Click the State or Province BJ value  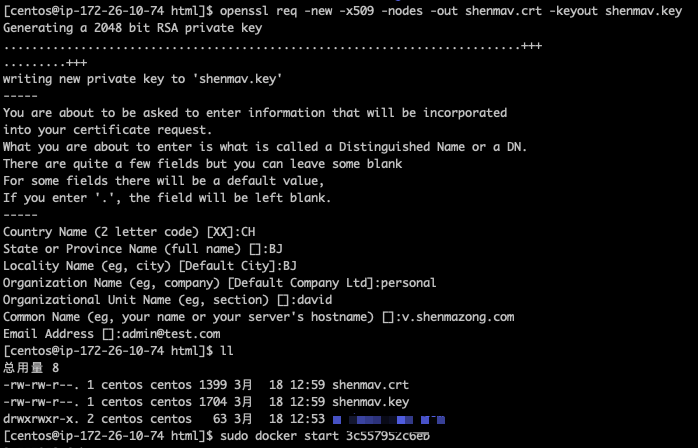(x=276, y=249)
